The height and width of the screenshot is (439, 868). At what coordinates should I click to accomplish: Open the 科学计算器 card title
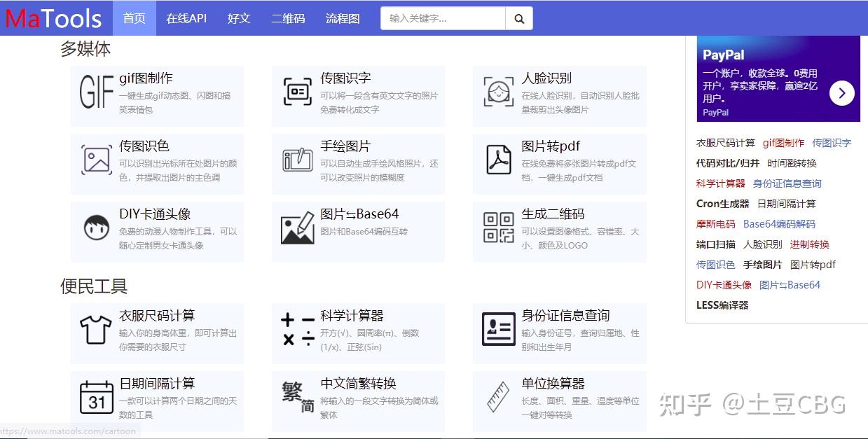(352, 316)
